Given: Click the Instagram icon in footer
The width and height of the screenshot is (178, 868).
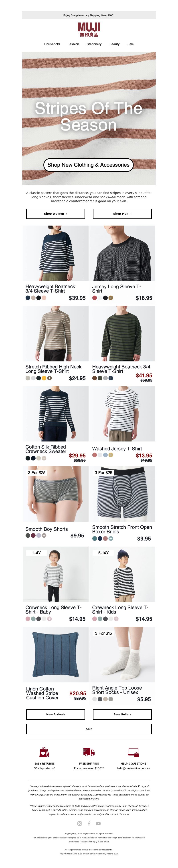Looking at the screenshot, I should coord(80,824).
